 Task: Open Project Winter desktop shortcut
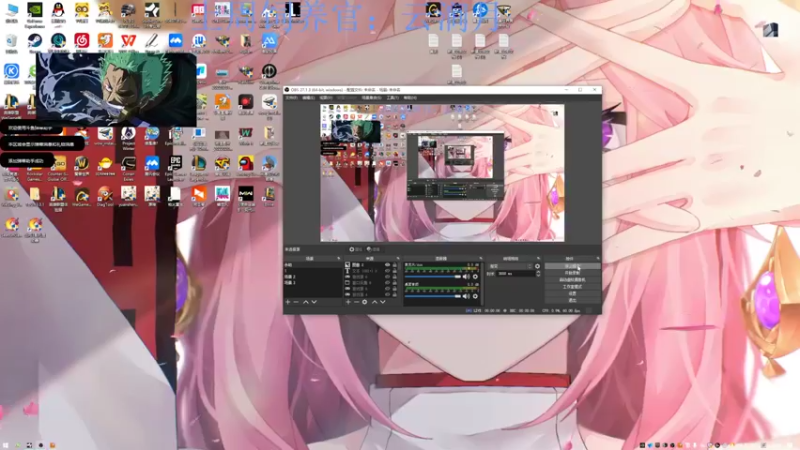(x=128, y=137)
